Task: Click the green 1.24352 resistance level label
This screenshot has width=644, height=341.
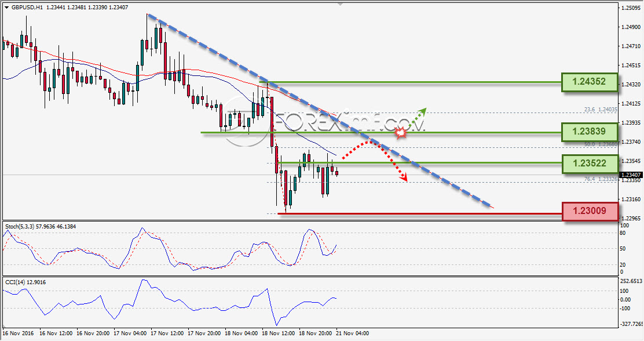Action: [x=590, y=82]
